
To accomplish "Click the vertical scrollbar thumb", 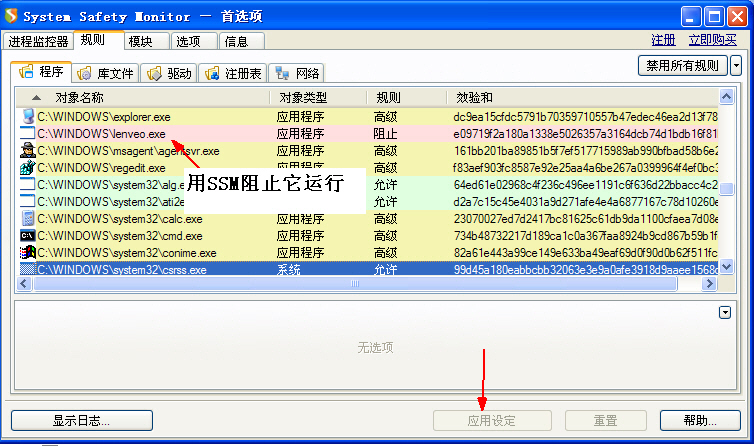I will pos(726,189).
